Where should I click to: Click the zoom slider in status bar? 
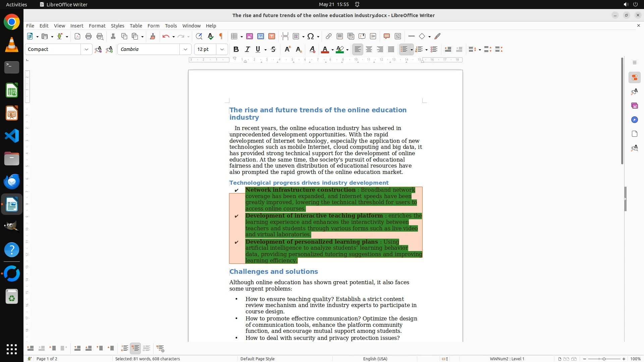(x=604, y=359)
